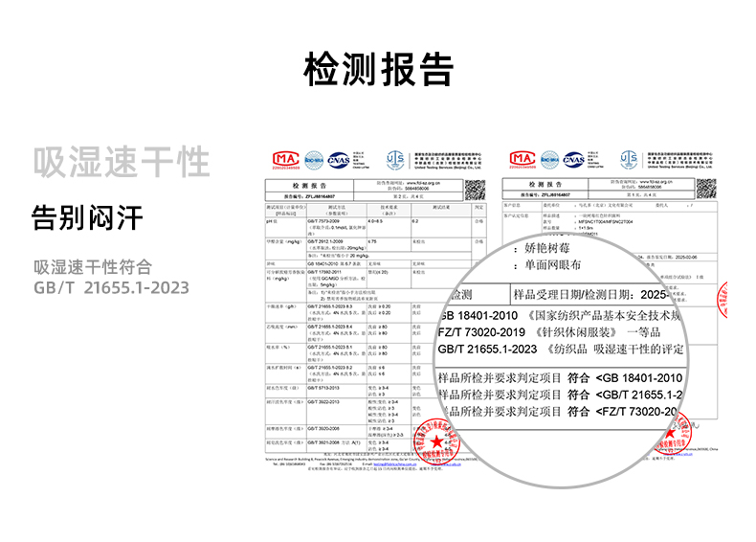Viewport: 756px width, 542px height.
Task: Click the GB/T 21655.1-2023 8.1 cell
Action: 337,353
